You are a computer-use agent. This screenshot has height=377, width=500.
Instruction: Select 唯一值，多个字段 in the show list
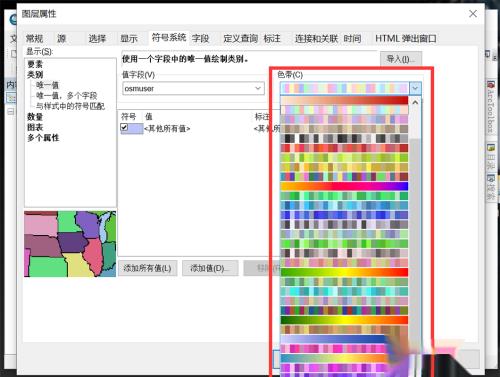coord(66,96)
